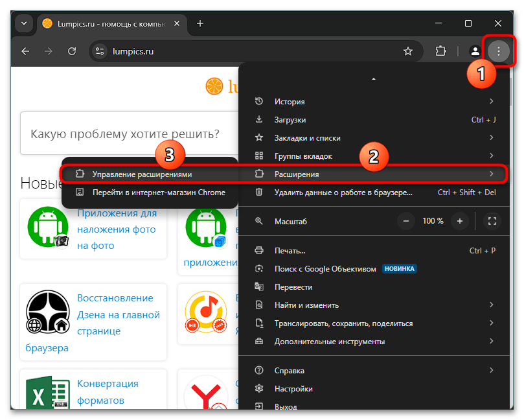The width and height of the screenshot is (524, 420).
Task: Toggle fullscreen mode icon next to zoom
Action: pyautogui.click(x=492, y=221)
